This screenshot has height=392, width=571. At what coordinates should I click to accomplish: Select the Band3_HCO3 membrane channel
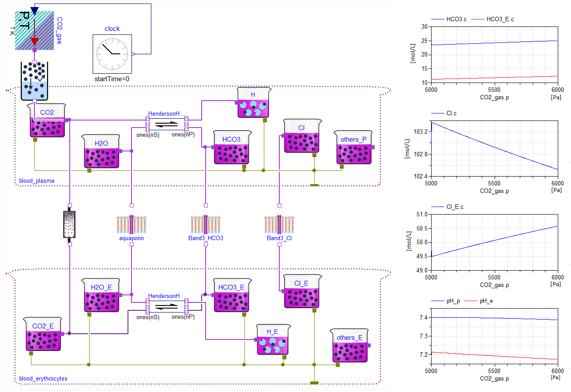pos(205,224)
